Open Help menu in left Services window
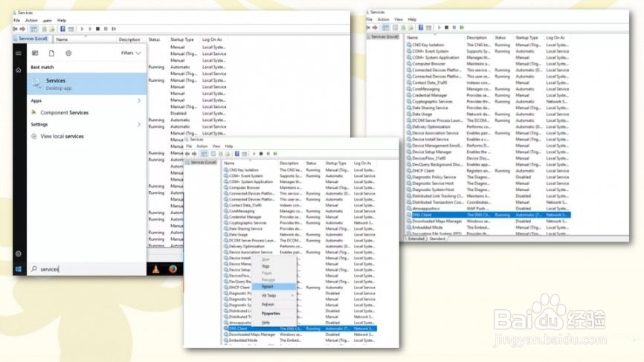The height and width of the screenshot is (362, 644). pos(62,20)
